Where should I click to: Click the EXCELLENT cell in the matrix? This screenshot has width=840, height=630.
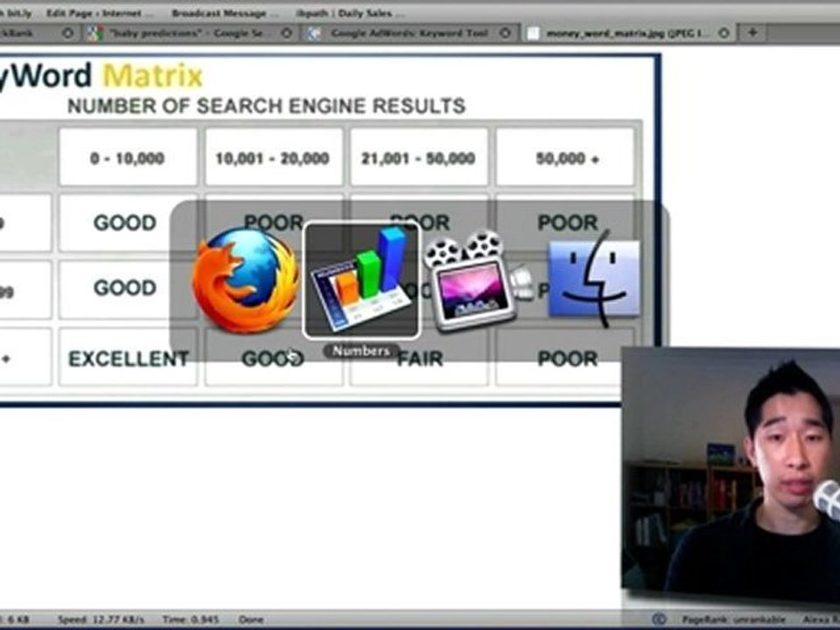pyautogui.click(x=129, y=359)
